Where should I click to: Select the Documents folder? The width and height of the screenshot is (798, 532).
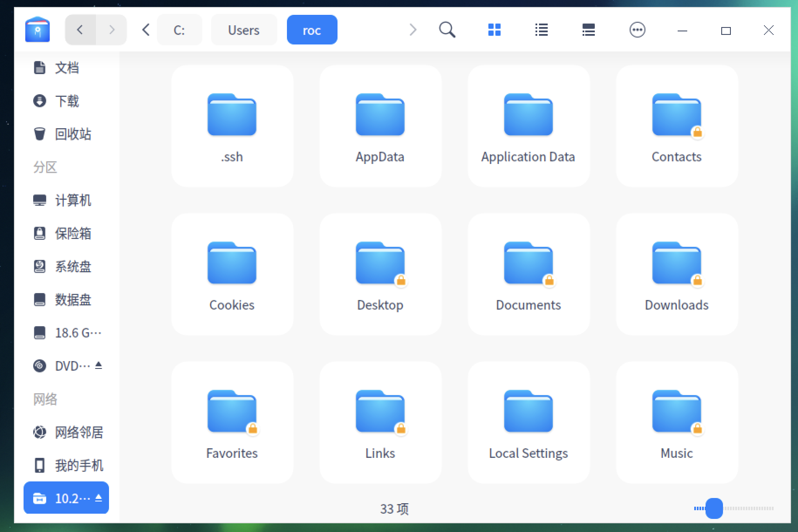(529, 274)
